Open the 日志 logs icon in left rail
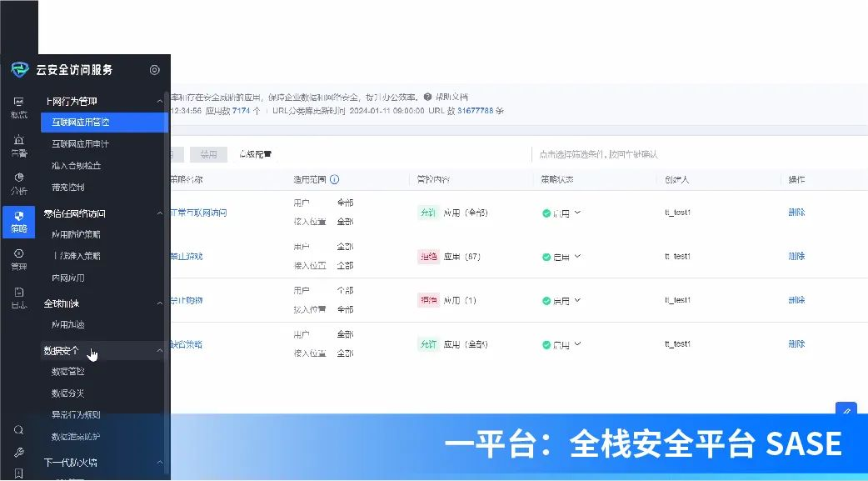 pos(18,297)
